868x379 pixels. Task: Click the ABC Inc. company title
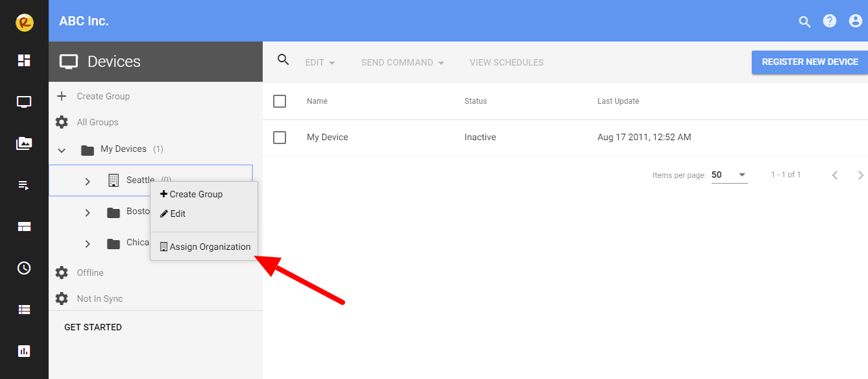click(84, 21)
